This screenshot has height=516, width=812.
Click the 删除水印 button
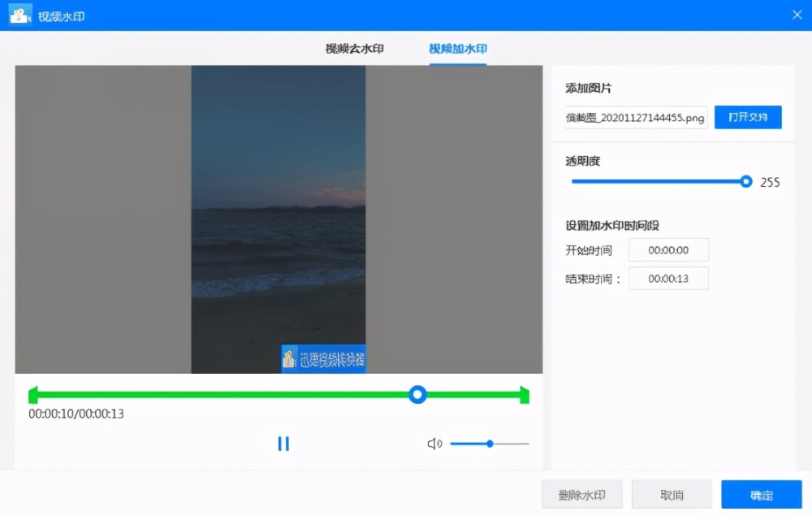coord(582,495)
